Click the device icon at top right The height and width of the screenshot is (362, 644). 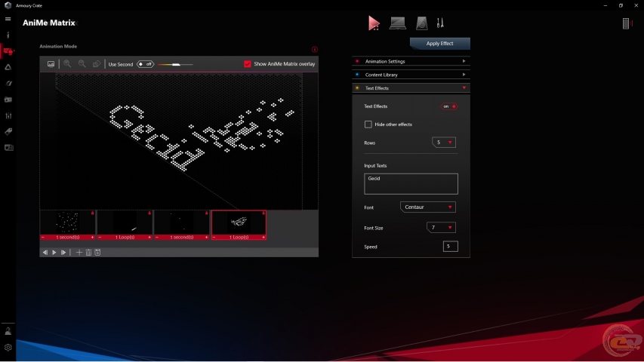626,23
